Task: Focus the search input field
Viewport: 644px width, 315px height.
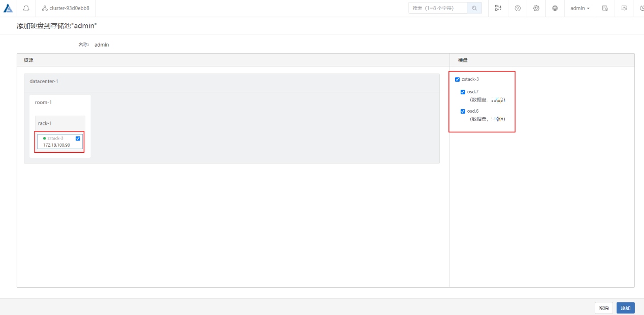Action: [438, 8]
